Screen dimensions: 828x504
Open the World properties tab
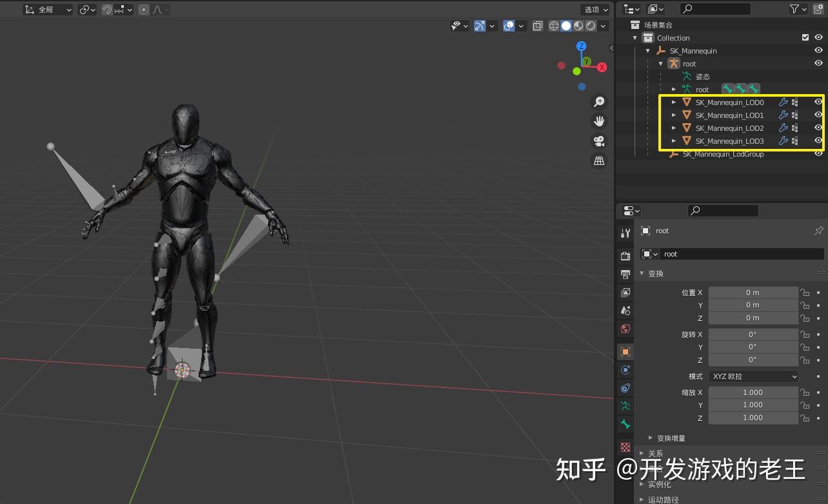[624, 329]
